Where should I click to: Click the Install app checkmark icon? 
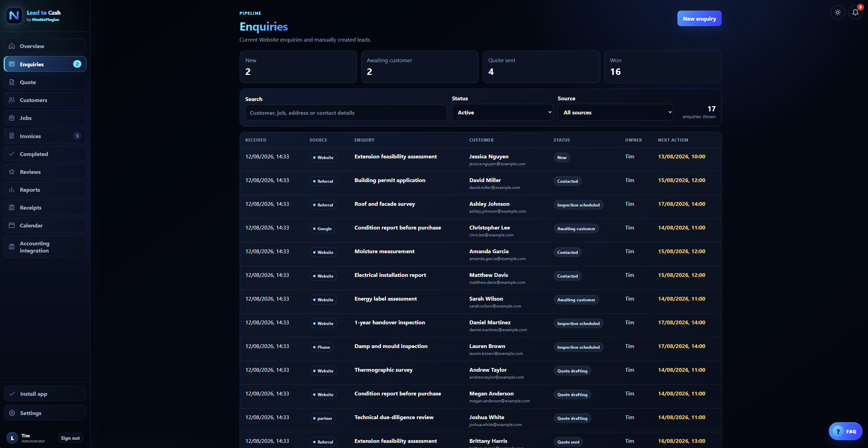pos(12,394)
